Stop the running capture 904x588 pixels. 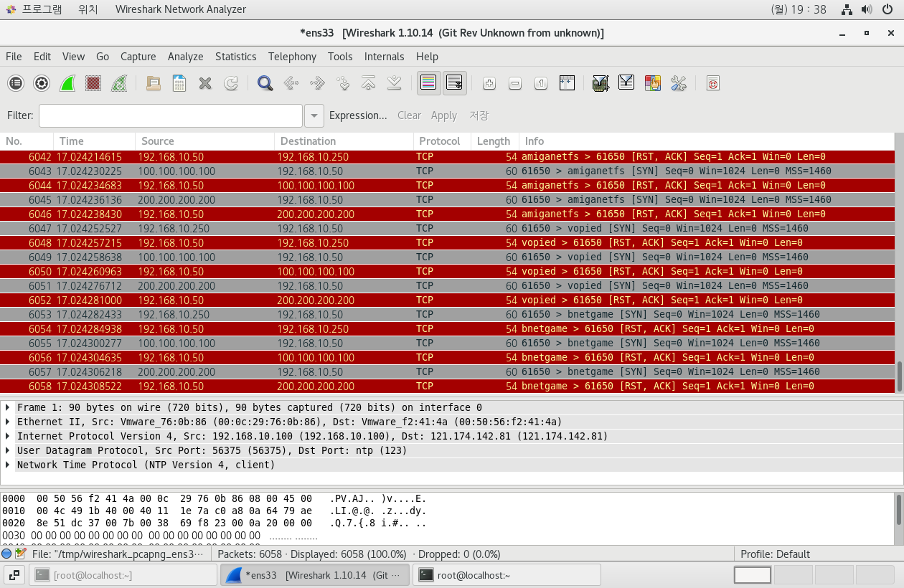click(x=93, y=83)
